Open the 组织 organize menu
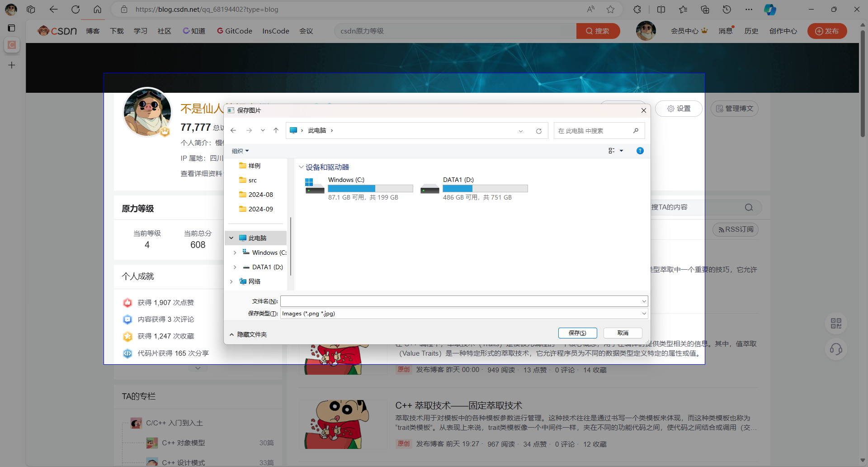This screenshot has height=467, width=868. [x=240, y=151]
